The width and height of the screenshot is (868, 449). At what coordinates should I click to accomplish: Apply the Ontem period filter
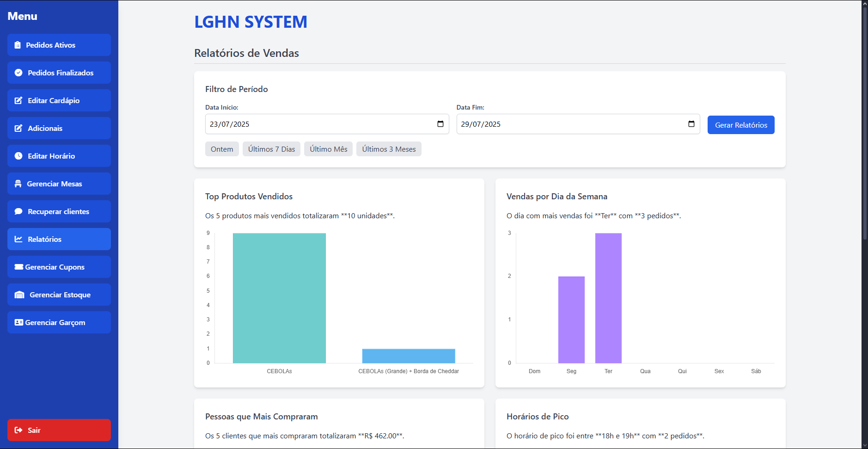222,149
